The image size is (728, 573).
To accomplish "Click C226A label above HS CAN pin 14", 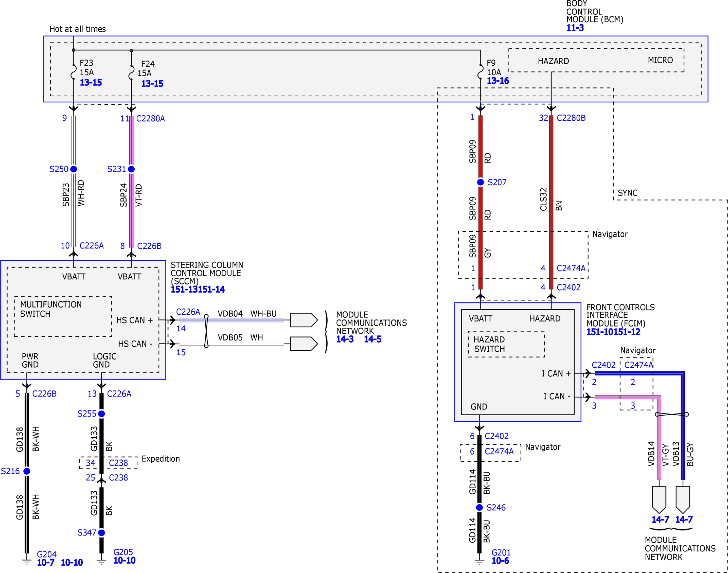I will (188, 312).
